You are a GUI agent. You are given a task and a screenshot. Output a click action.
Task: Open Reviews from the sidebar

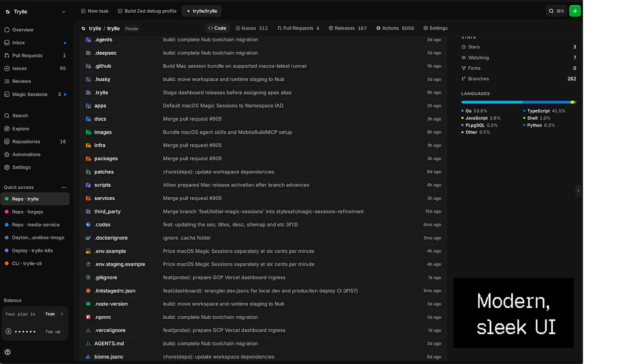click(x=35, y=81)
